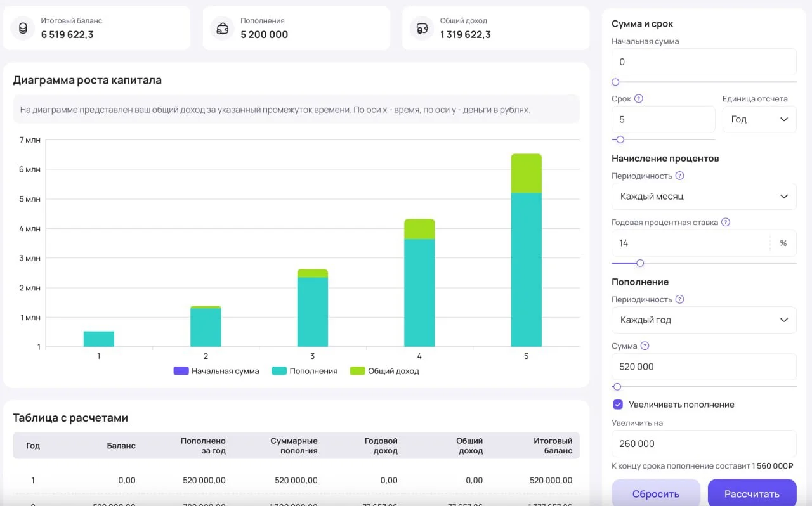
Task: Click the Таблица с расчетами heading
Action: (70, 418)
